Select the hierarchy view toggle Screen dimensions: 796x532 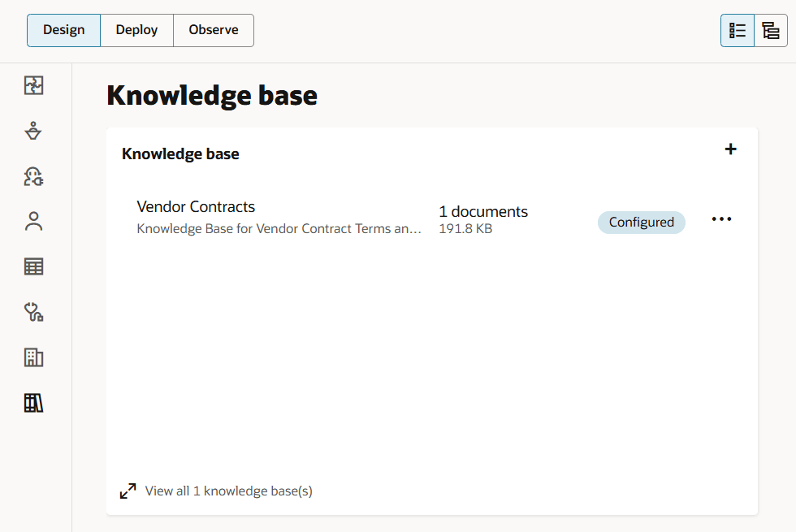pos(771,31)
